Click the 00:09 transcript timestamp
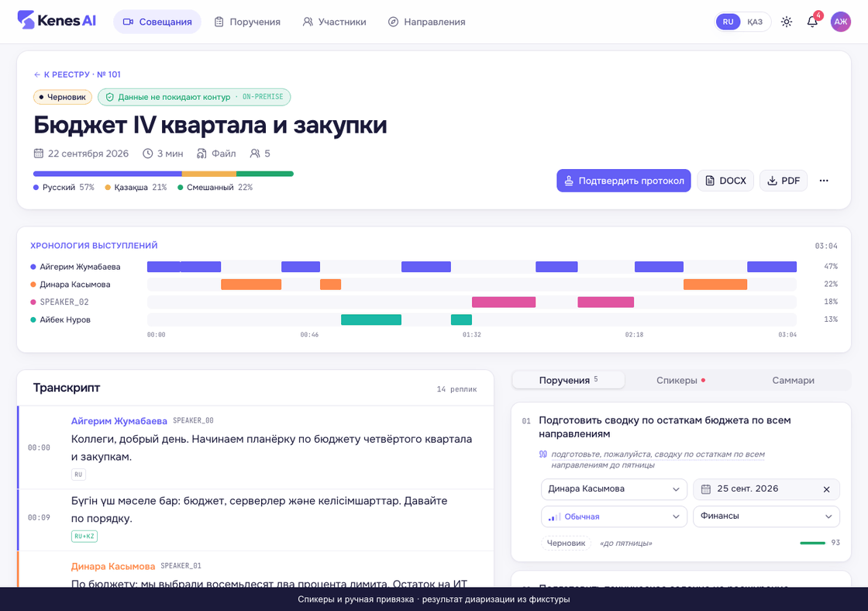 [39, 517]
